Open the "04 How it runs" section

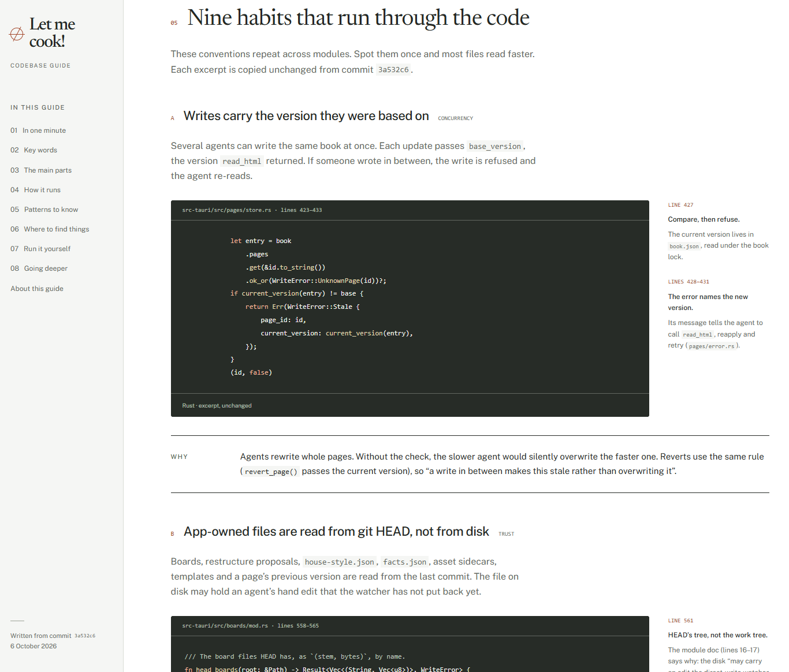pos(35,190)
